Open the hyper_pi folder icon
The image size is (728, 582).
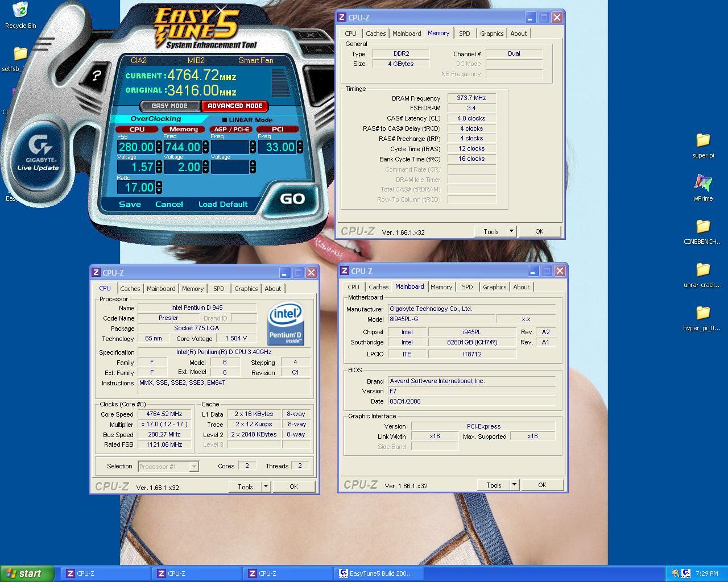pyautogui.click(x=703, y=313)
